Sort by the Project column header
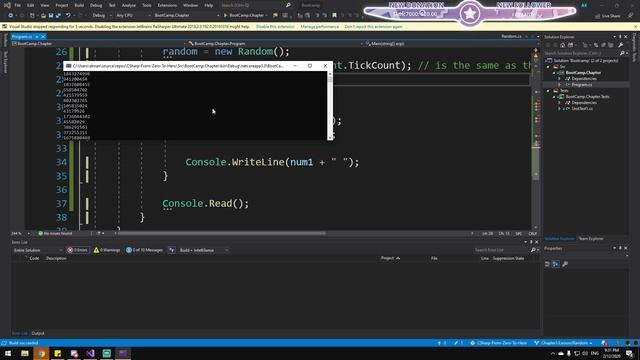640x360 pixels. click(390, 258)
